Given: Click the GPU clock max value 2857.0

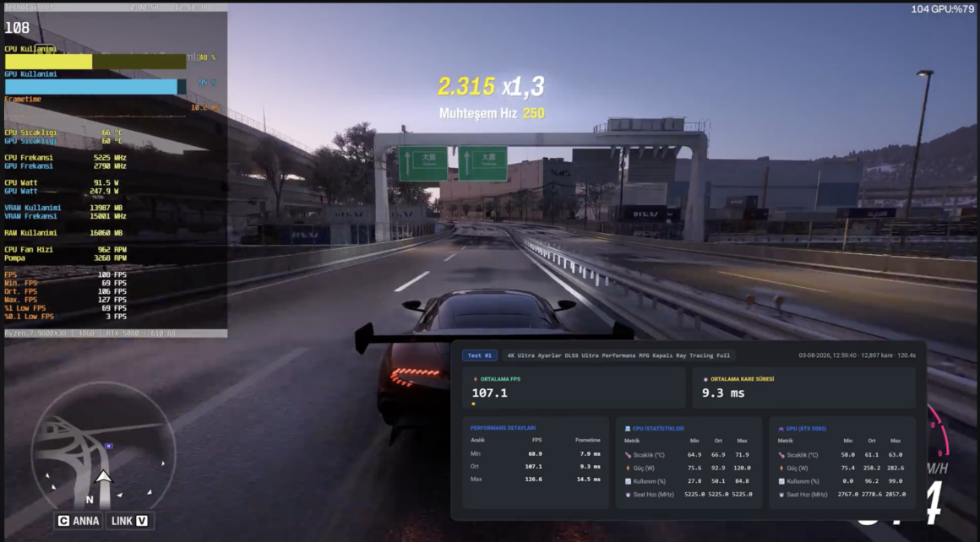Looking at the screenshot, I should [x=895, y=495].
